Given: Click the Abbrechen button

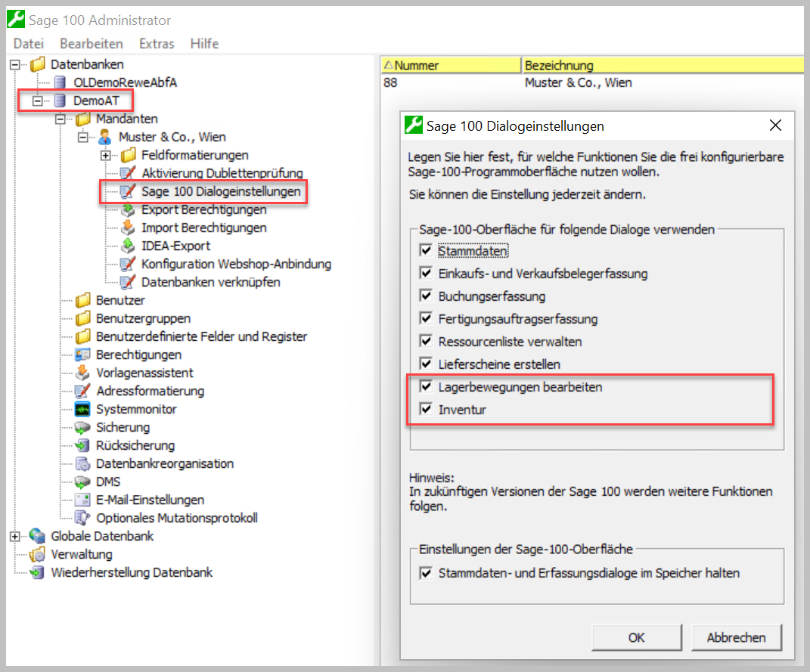Looking at the screenshot, I should point(736,637).
